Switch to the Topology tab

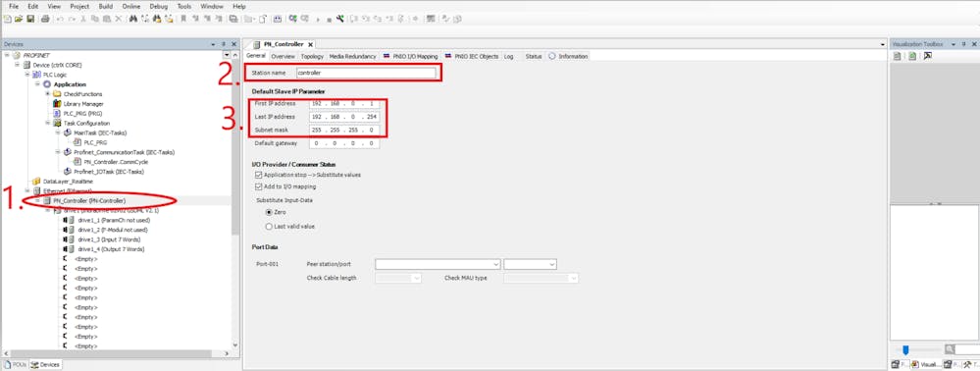(312, 56)
